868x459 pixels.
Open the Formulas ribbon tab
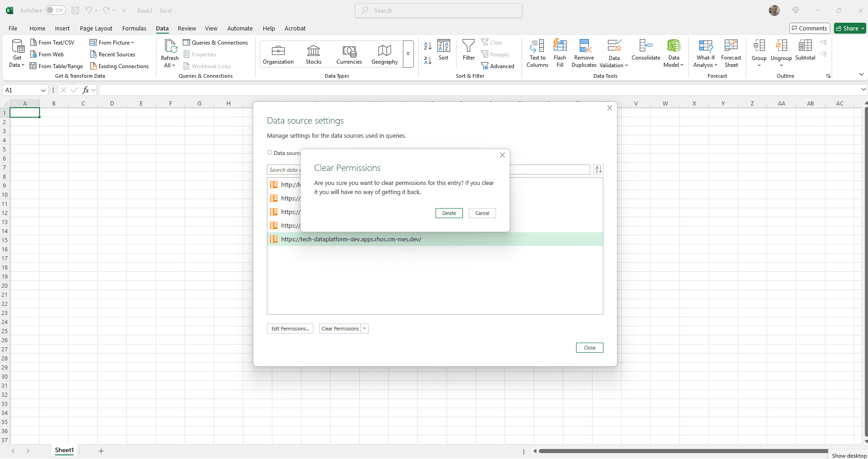134,28
